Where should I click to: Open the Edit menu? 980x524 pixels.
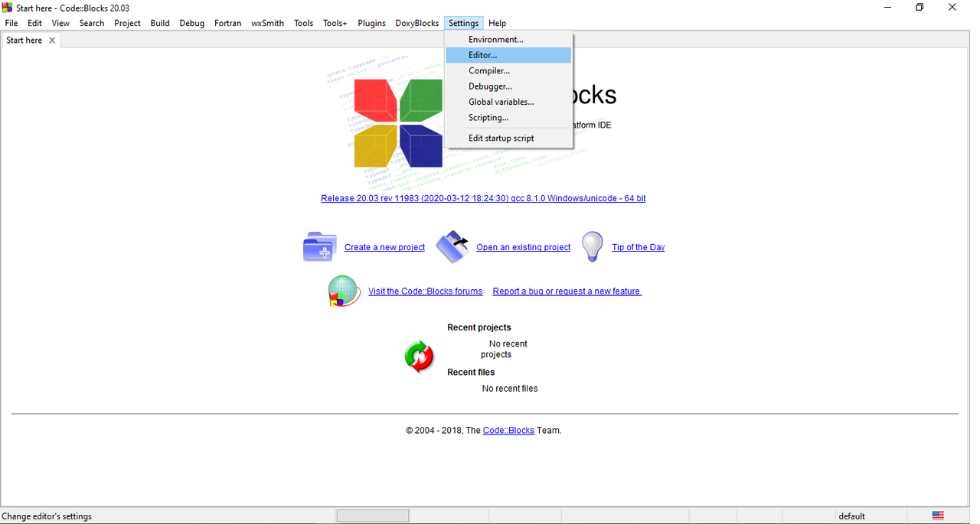tap(35, 23)
